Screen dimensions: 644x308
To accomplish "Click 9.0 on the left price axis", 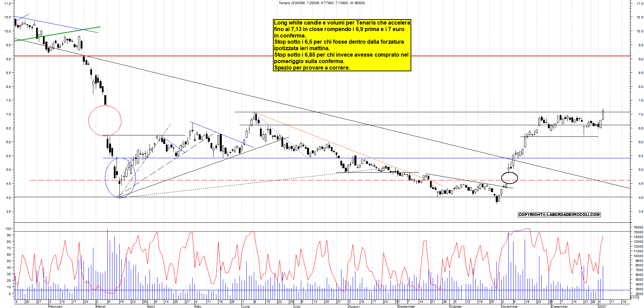I will (x=8, y=59).
